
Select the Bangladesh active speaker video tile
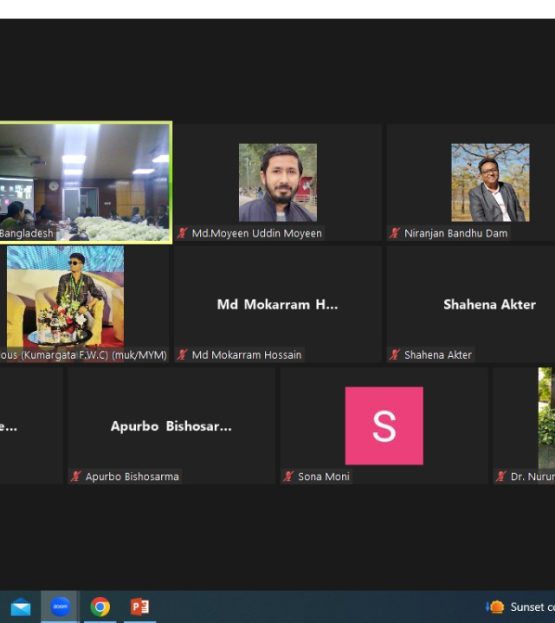tap(85, 182)
